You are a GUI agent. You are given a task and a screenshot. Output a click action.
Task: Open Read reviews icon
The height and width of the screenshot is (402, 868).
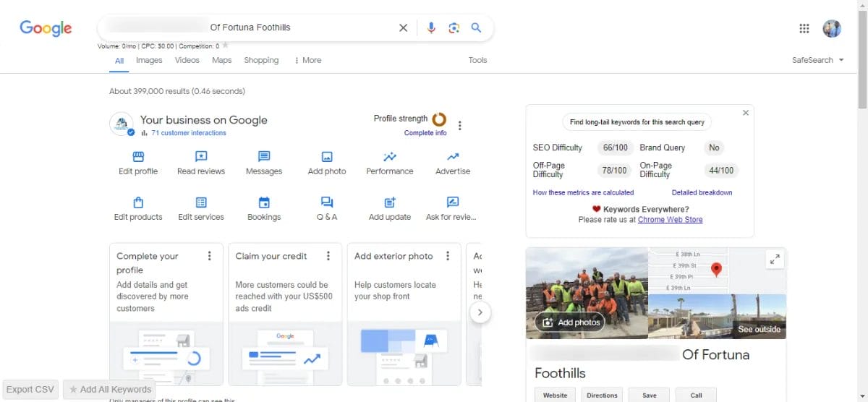point(201,157)
